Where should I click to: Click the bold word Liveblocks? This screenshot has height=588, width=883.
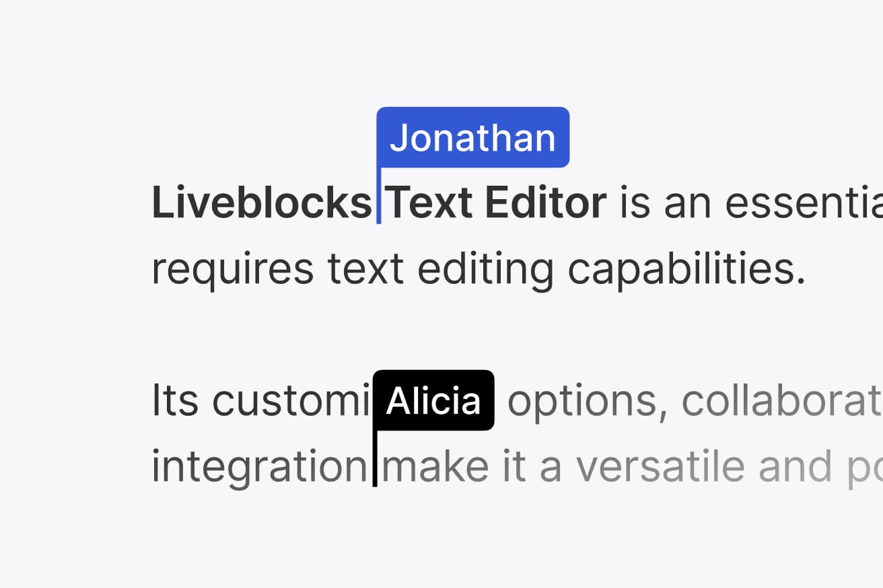[261, 203]
